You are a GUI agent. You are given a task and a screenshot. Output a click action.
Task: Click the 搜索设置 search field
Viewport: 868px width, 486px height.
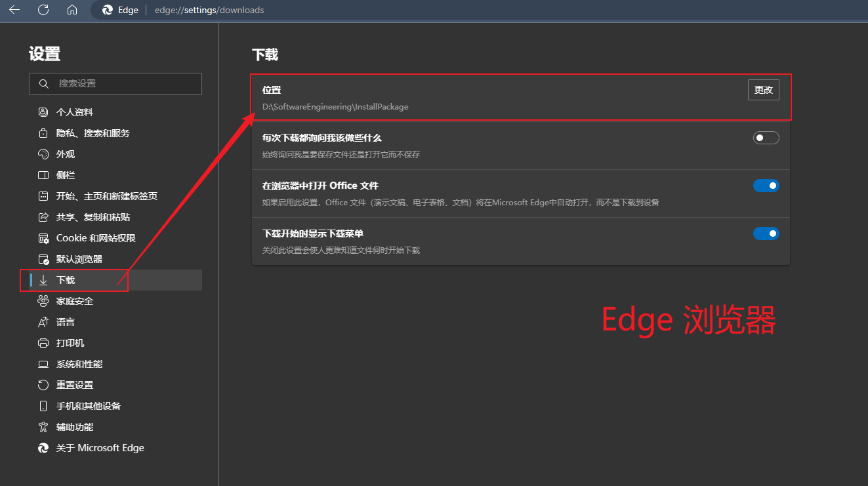point(115,83)
